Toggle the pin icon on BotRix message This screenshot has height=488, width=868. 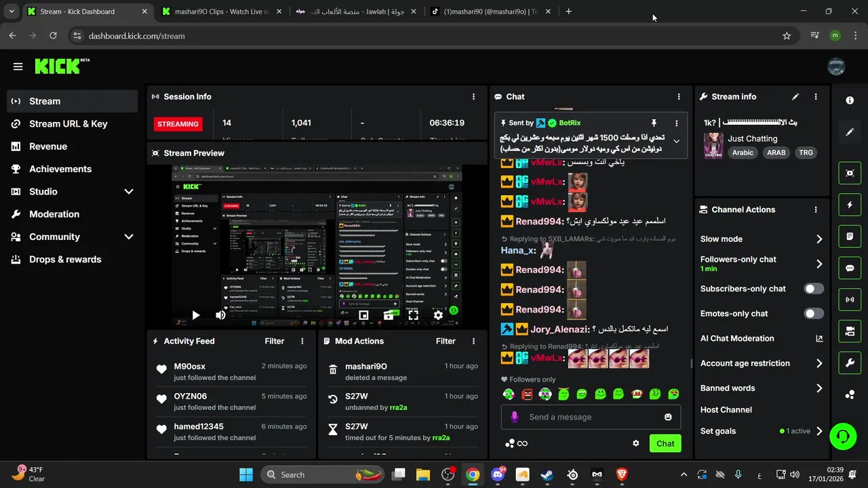click(x=654, y=123)
